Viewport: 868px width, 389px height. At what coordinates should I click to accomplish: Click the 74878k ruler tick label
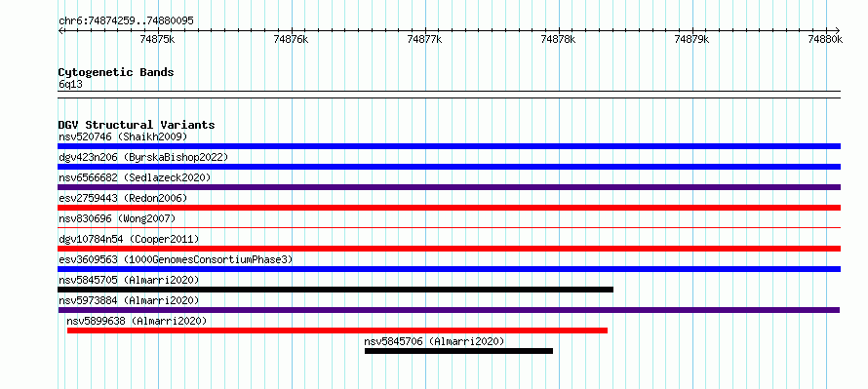[559, 39]
